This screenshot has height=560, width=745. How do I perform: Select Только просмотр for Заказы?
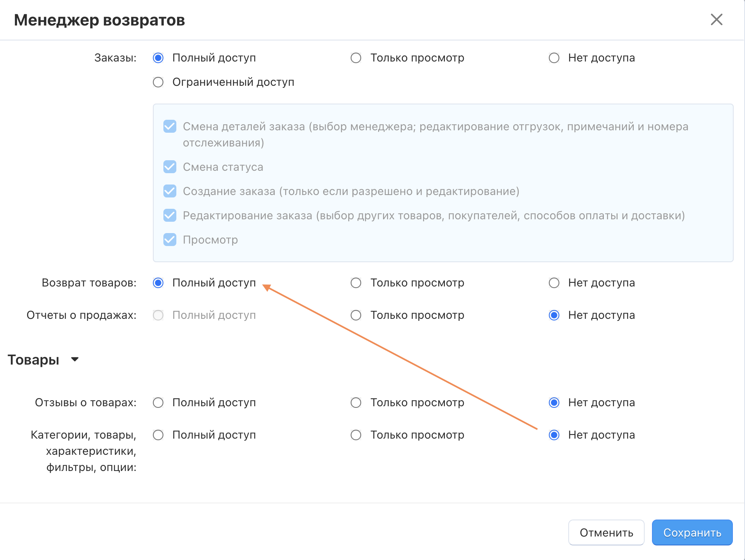[x=356, y=58]
